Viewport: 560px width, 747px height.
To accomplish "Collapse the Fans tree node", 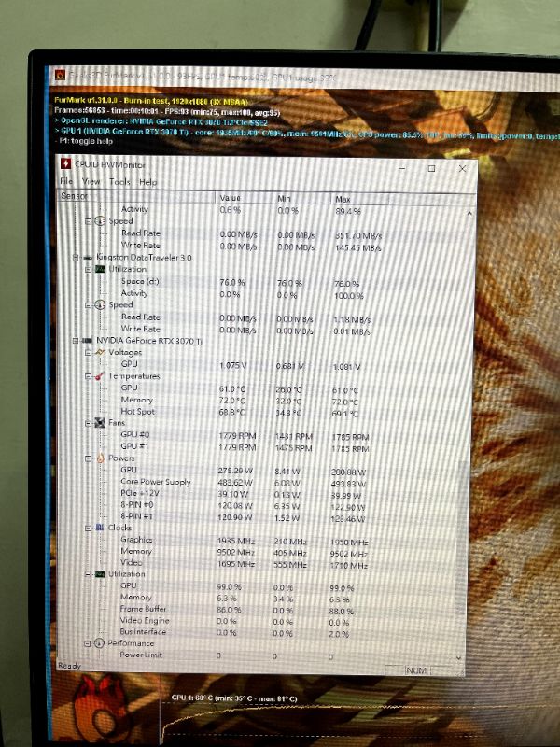I will point(88,423).
